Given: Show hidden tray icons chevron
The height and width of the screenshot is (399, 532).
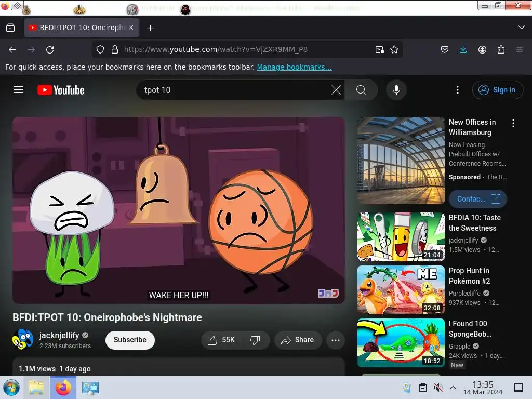Looking at the screenshot, I should pyautogui.click(x=453, y=388).
